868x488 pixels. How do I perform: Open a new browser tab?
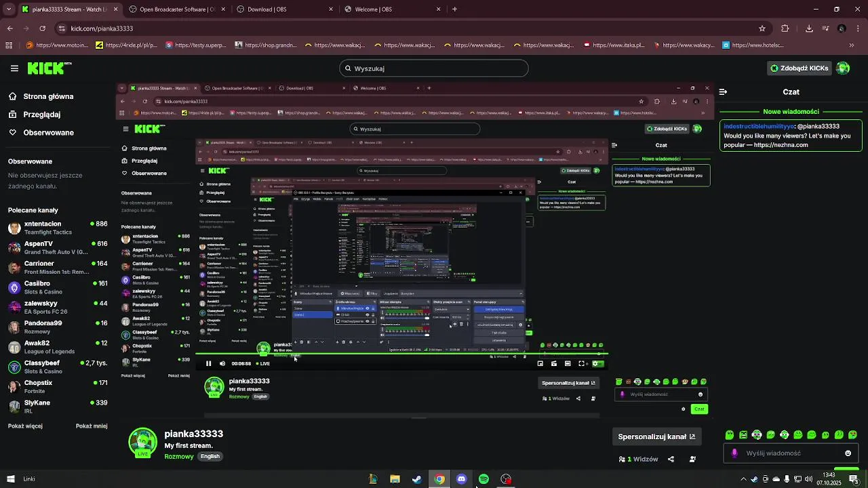(x=454, y=9)
